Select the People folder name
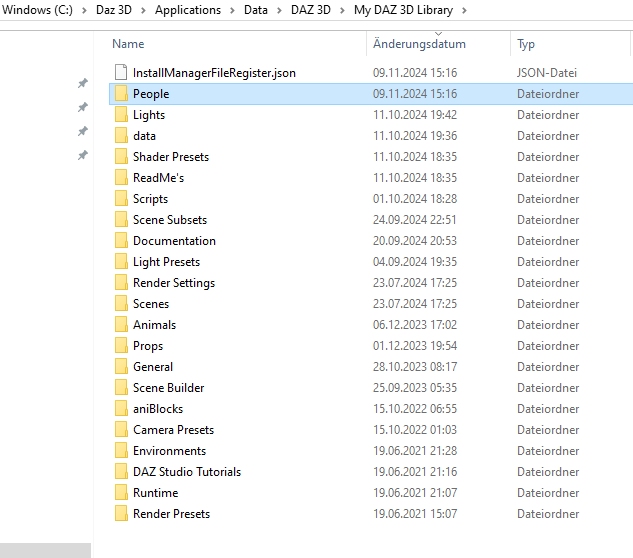The height and width of the screenshot is (558, 633). 151,94
